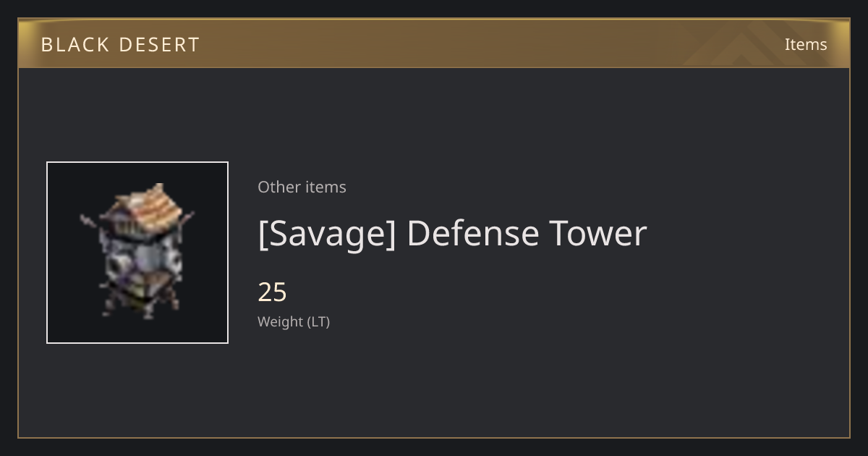
Task: Click the Defense Tower item icon
Action: tap(137, 252)
